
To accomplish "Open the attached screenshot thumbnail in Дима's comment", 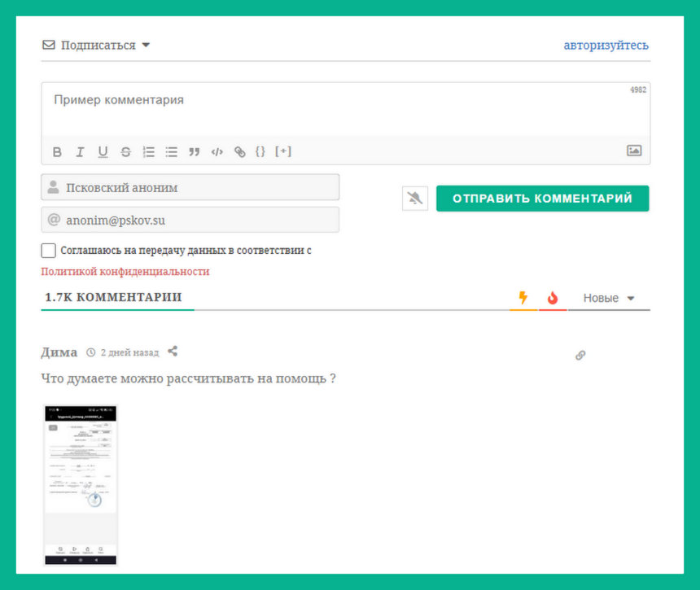I will point(81,484).
